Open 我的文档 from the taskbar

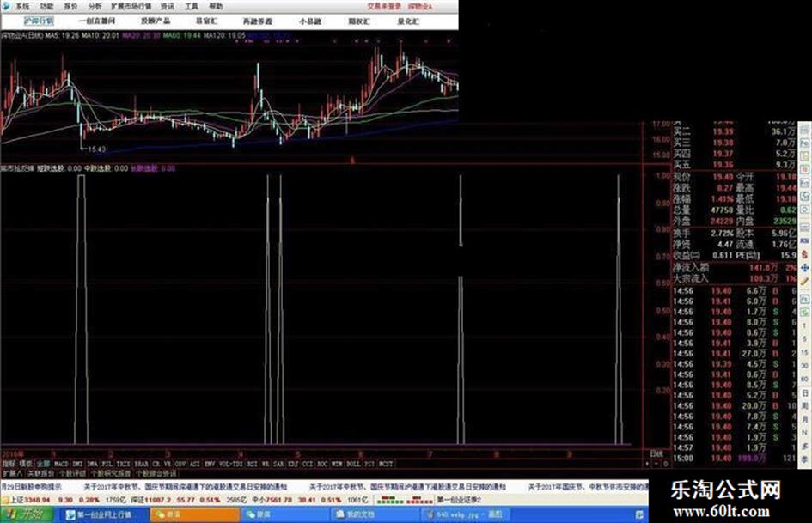point(376,514)
